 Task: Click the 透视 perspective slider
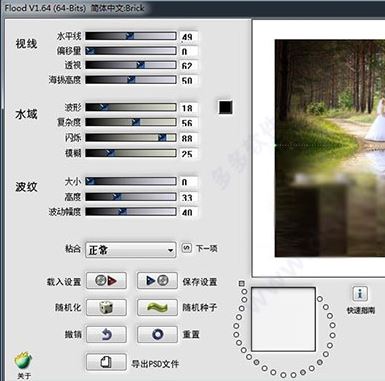click(x=131, y=65)
